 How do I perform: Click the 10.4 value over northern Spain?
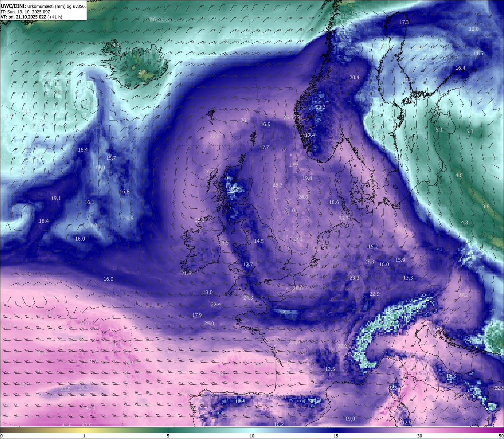pos(240,401)
